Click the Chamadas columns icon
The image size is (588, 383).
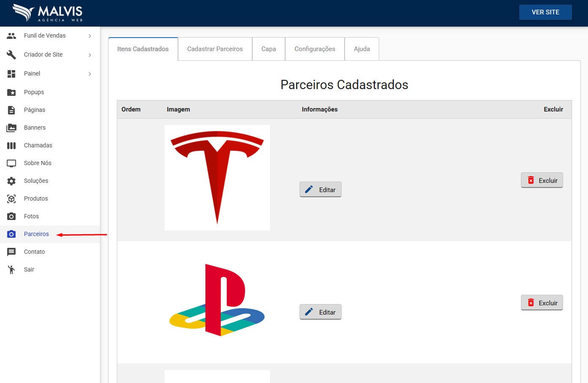tap(11, 146)
